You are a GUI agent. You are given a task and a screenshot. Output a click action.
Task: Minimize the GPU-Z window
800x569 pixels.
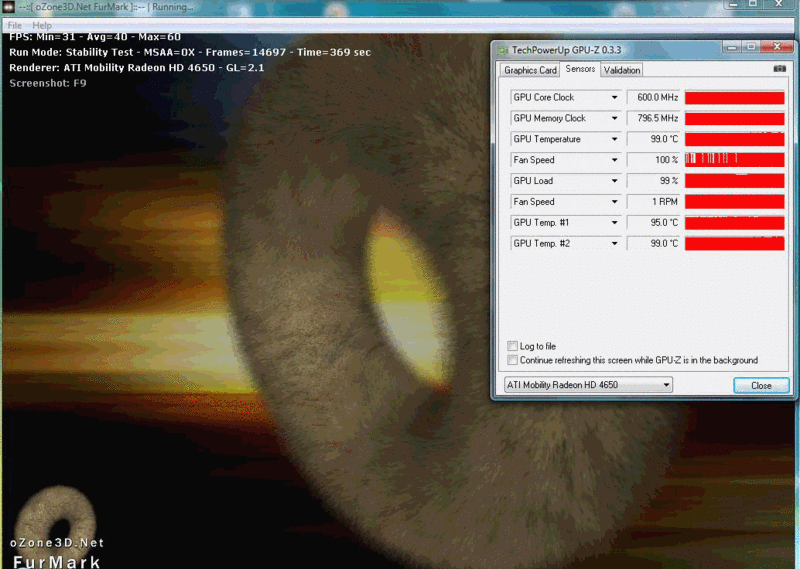(x=732, y=47)
